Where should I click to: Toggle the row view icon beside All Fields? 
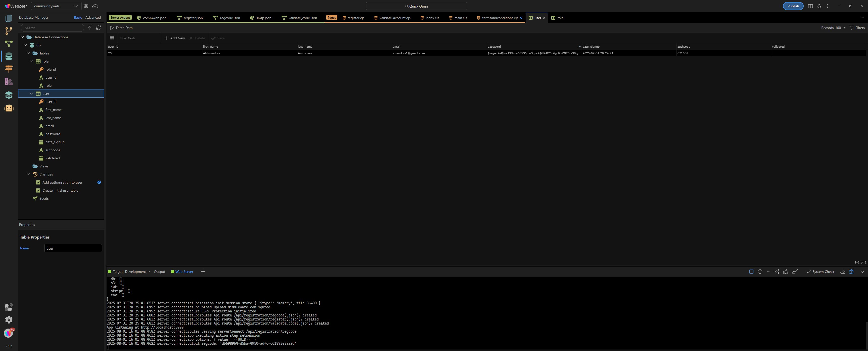pos(112,38)
